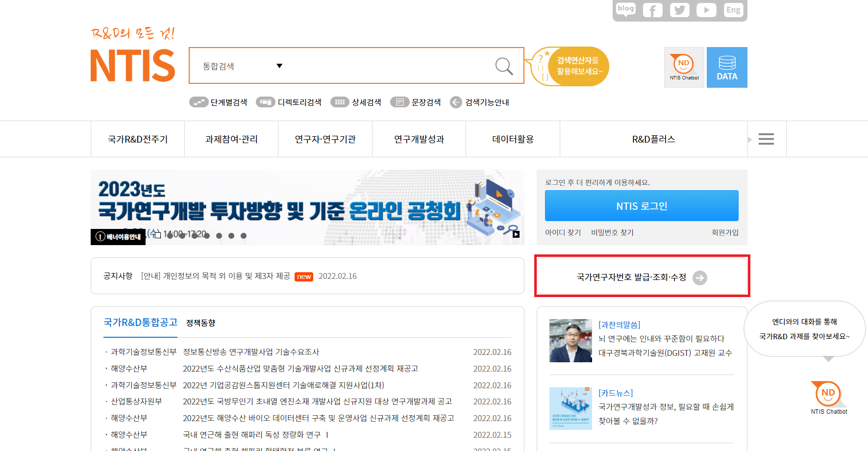
Task: Open 단계별검색 step search
Action: point(219,102)
